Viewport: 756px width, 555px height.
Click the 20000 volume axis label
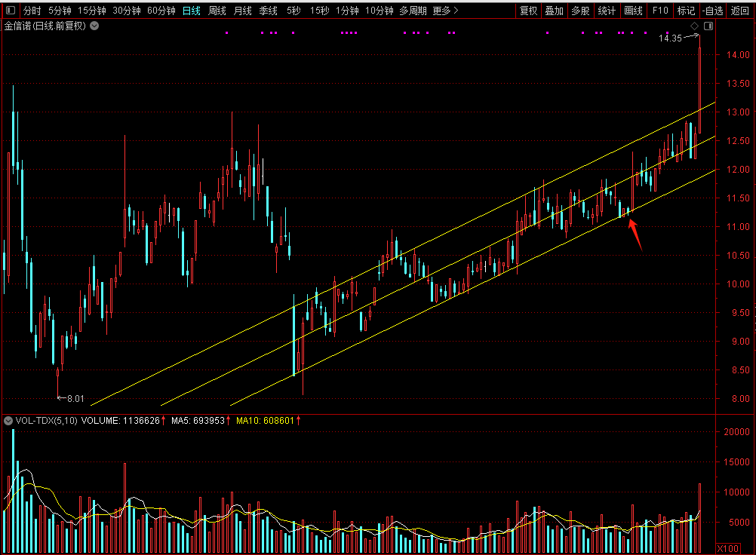point(736,431)
